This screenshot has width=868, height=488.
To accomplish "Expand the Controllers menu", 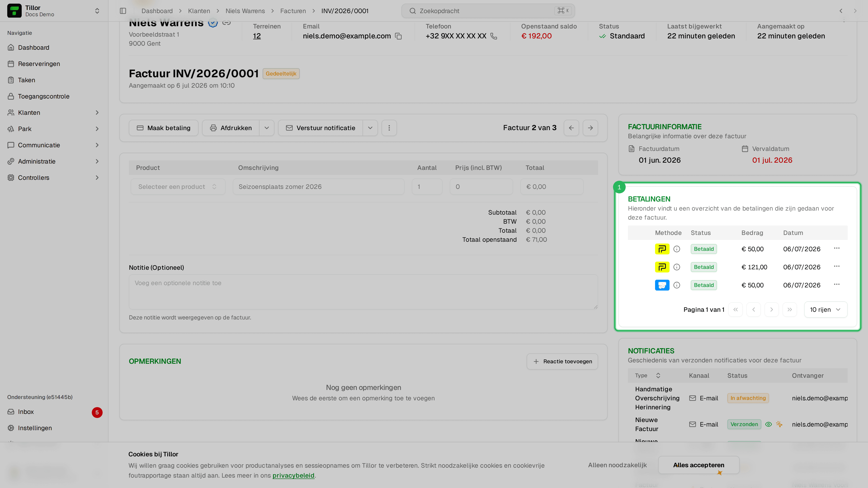I will (x=54, y=178).
